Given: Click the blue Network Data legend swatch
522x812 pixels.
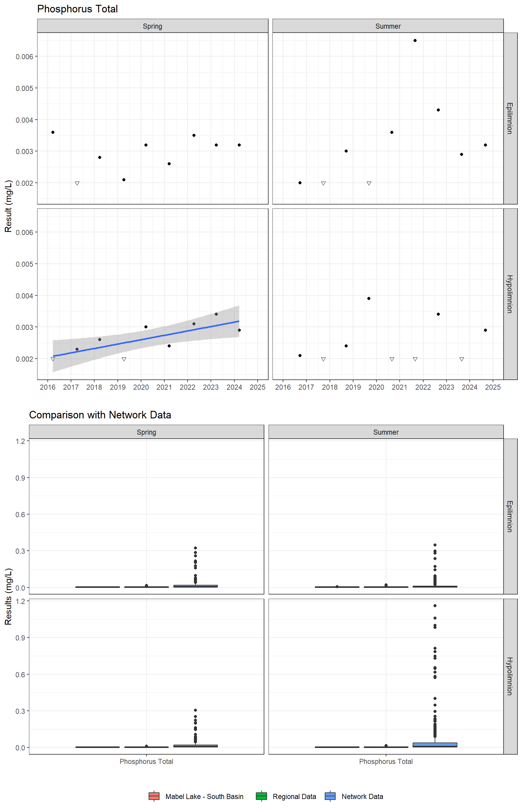Looking at the screenshot, I should tap(330, 796).
